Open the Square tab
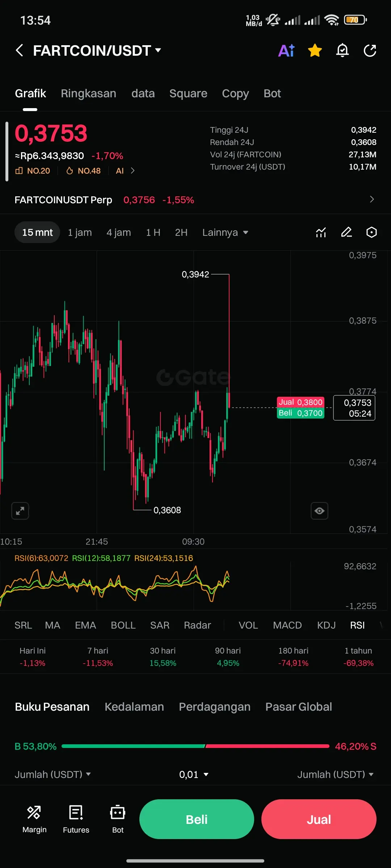The width and height of the screenshot is (391, 868). click(x=188, y=93)
